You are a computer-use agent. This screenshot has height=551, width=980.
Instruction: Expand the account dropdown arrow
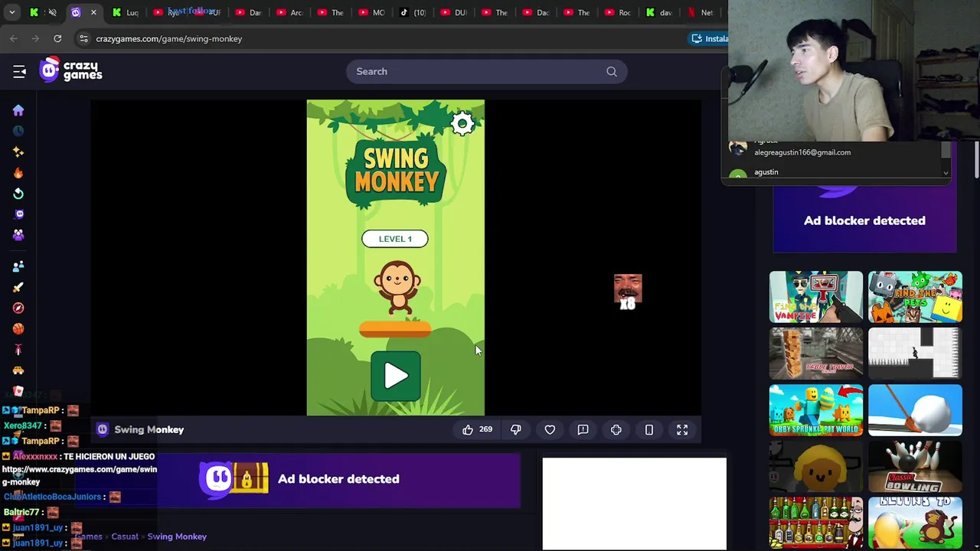tap(946, 173)
